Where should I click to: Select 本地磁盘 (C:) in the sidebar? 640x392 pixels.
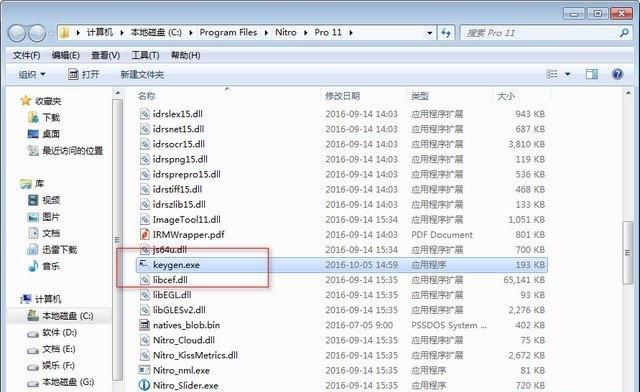click(x=59, y=316)
